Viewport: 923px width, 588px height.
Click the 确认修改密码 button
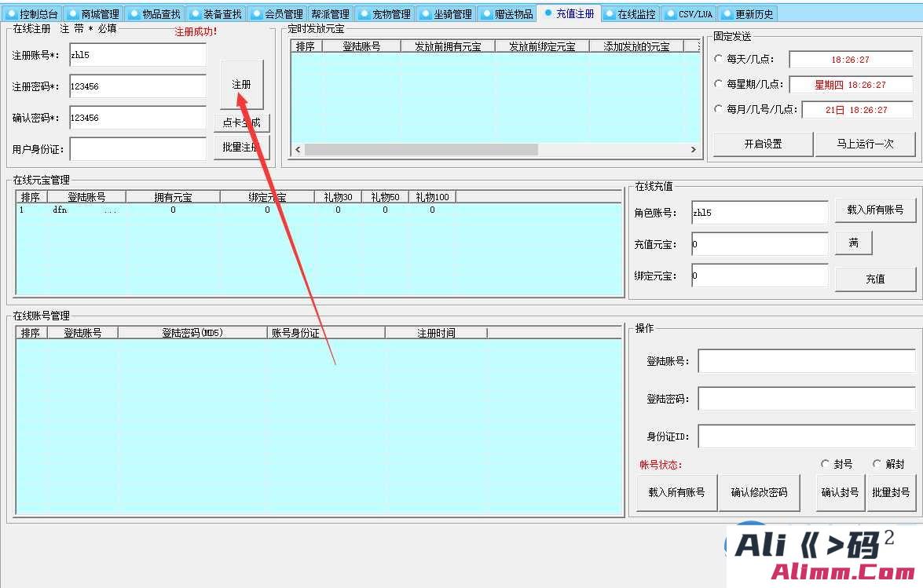point(759,493)
